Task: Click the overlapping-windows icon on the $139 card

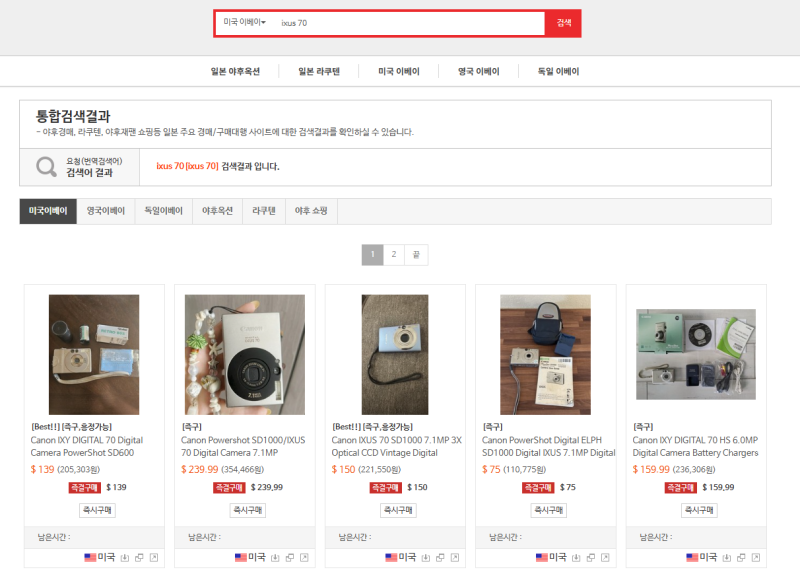Action: (x=139, y=558)
